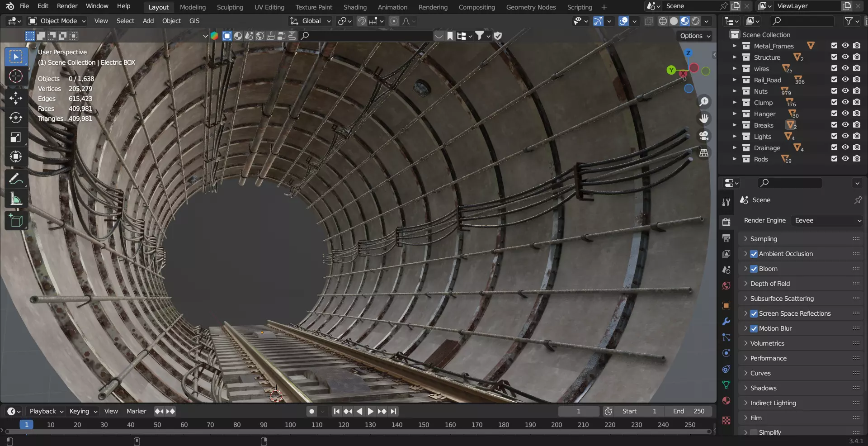Open the File menu
The image size is (868, 446).
24,6
